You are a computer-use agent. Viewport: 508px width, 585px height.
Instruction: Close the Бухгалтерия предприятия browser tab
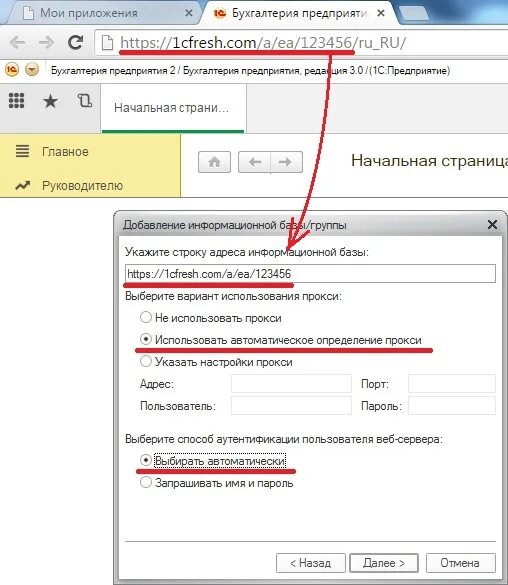click(x=381, y=13)
